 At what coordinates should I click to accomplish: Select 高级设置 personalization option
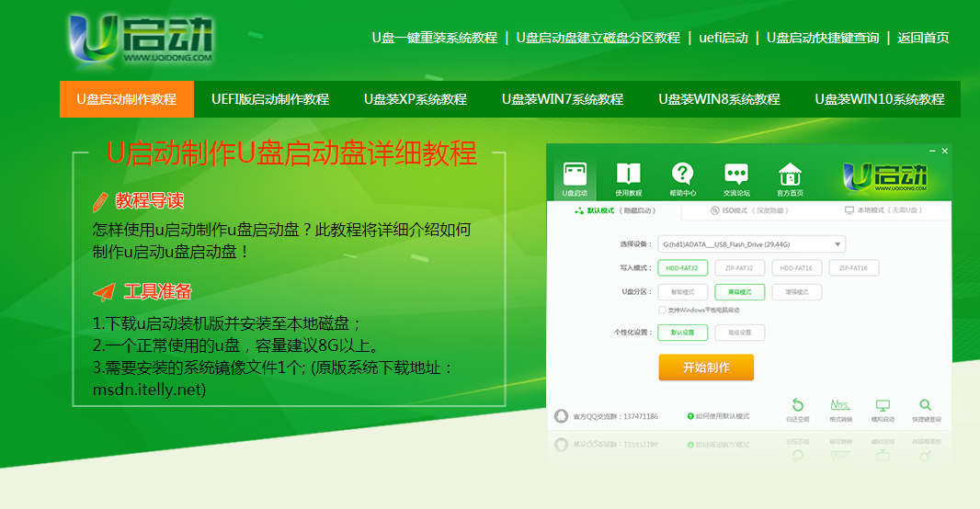(739, 333)
